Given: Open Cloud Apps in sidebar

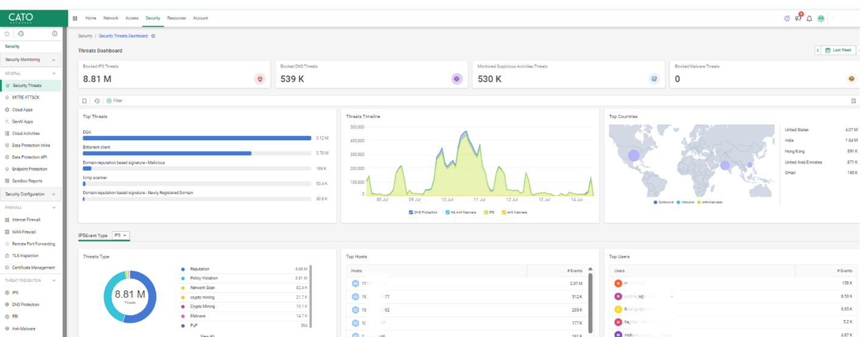Looking at the screenshot, I should (22, 110).
